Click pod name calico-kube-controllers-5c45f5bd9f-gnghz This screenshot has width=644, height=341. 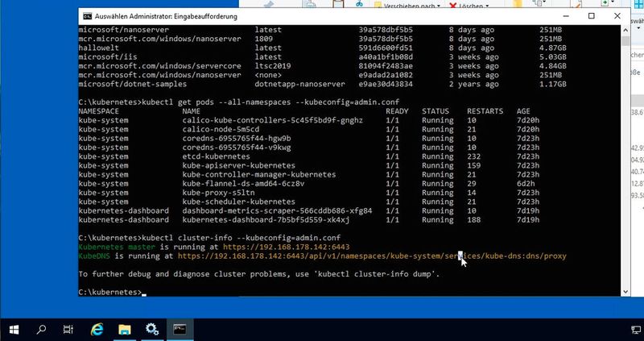[273, 120]
